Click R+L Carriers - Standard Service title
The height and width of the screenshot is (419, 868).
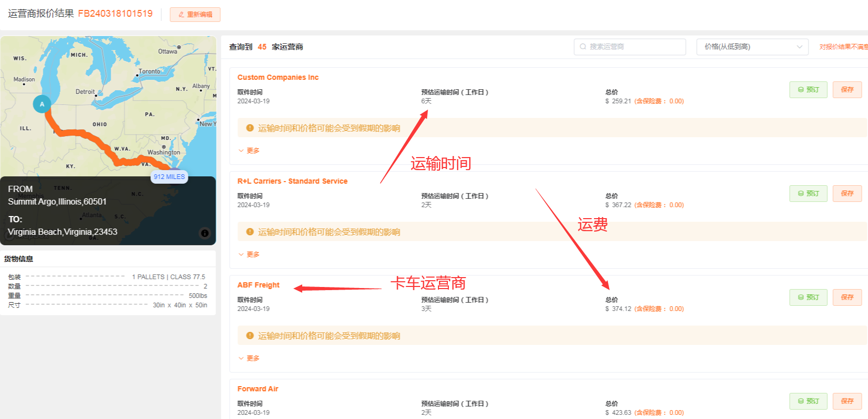[x=292, y=181]
